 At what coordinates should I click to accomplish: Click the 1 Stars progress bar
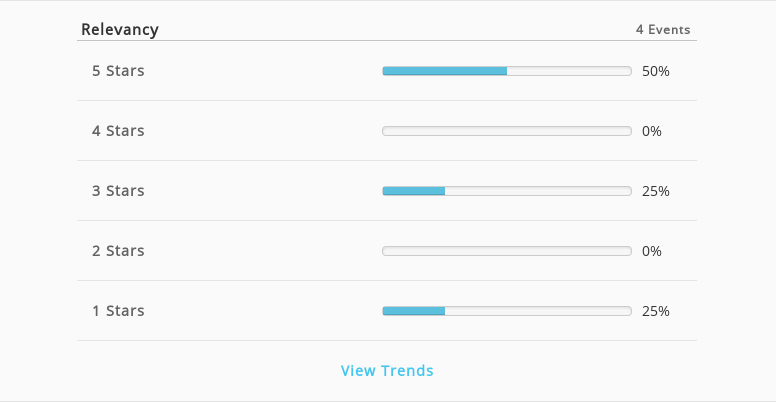pos(507,311)
